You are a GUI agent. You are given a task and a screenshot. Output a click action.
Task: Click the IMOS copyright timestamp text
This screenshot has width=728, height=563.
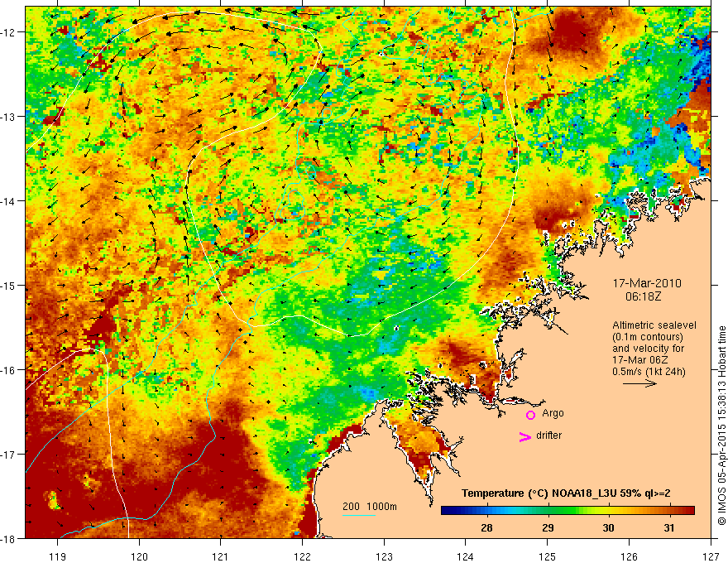click(x=721, y=425)
